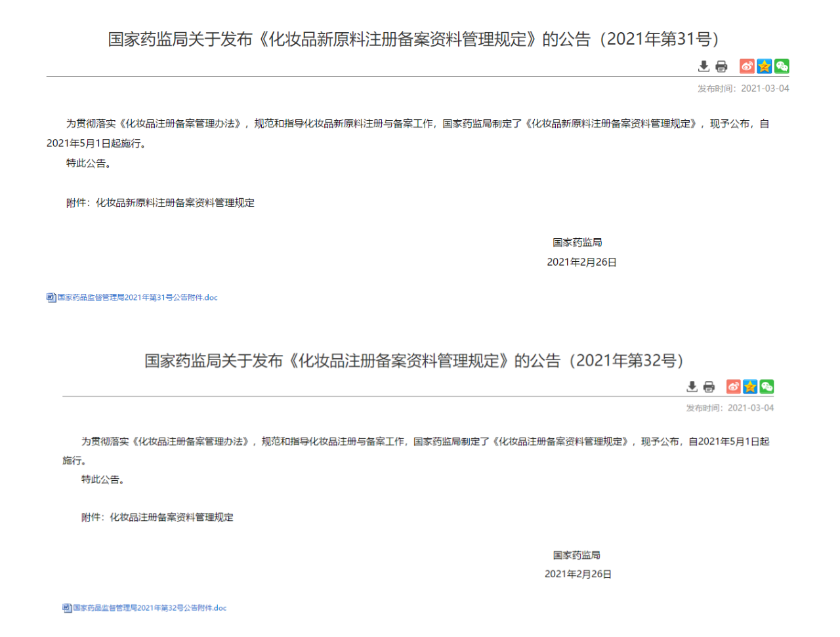Click the Word icon beside the 第31号 attachment
Screen dimensions: 840x637
click(x=51, y=298)
